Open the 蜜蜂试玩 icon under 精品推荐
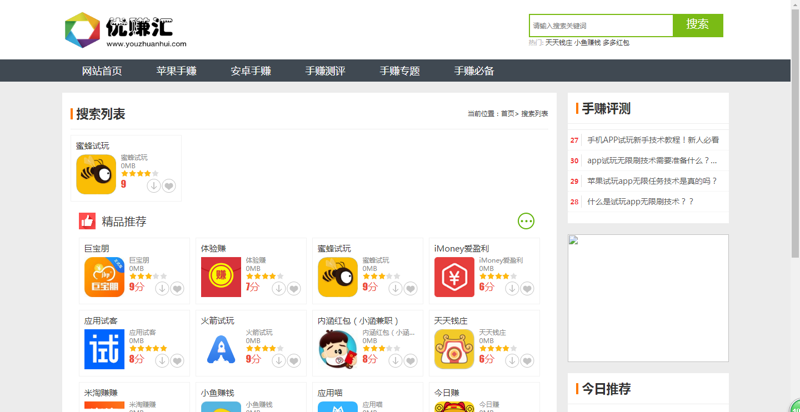Screen dimensions: 800x412 click(338, 277)
